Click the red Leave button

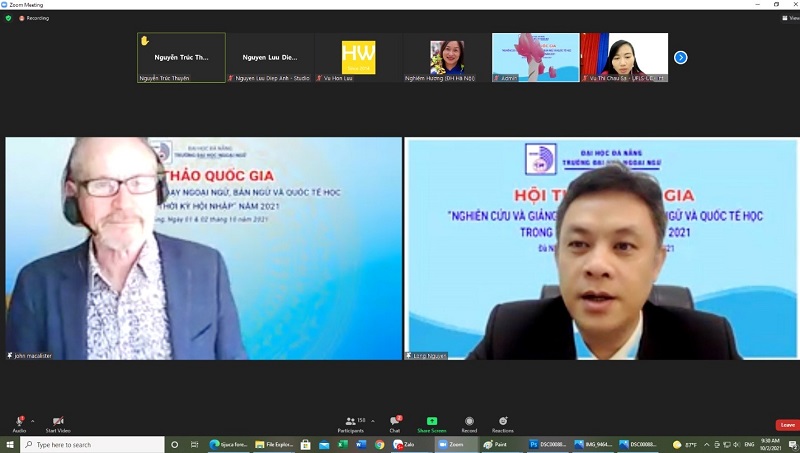[x=787, y=425]
